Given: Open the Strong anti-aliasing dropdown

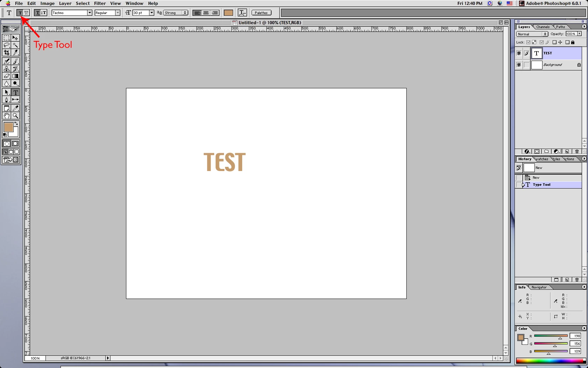Looking at the screenshot, I should (176, 13).
